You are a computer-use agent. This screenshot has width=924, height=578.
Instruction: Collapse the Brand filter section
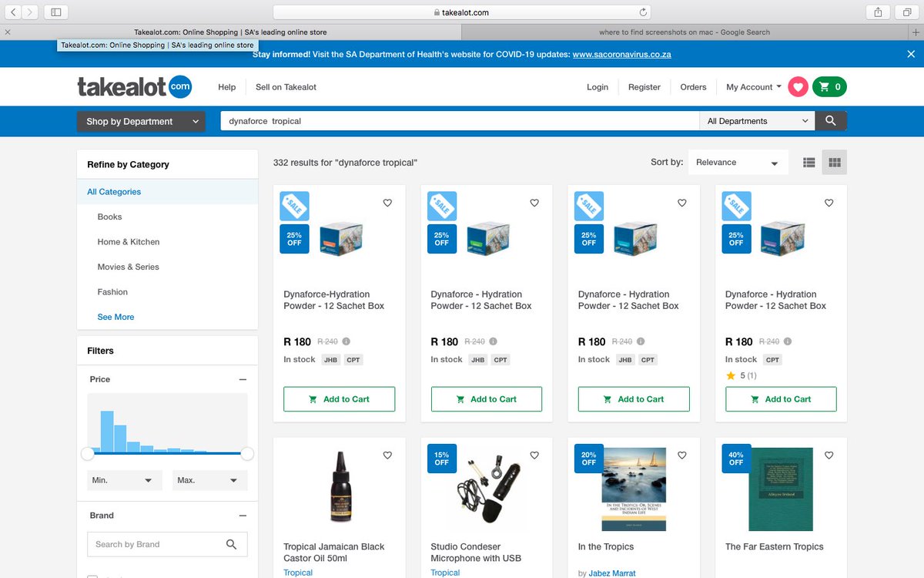pyautogui.click(x=243, y=516)
